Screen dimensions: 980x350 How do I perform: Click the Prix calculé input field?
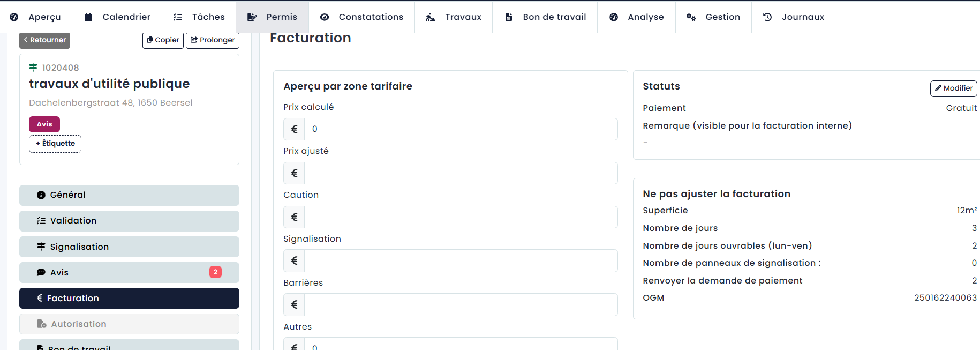[461, 129]
